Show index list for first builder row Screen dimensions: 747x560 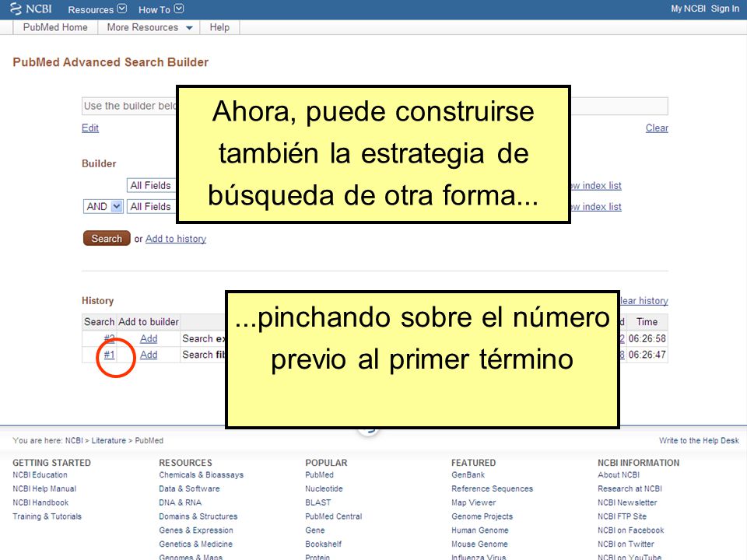click(x=596, y=185)
